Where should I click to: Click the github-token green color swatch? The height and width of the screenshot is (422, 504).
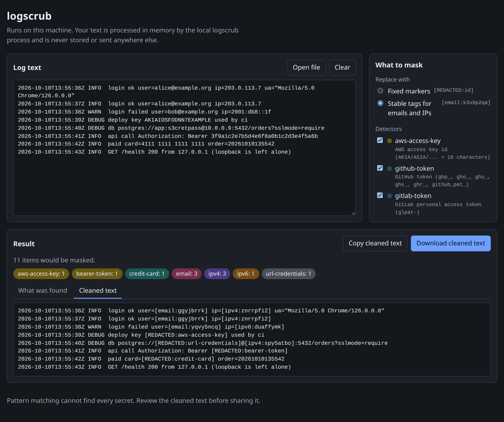click(x=390, y=169)
